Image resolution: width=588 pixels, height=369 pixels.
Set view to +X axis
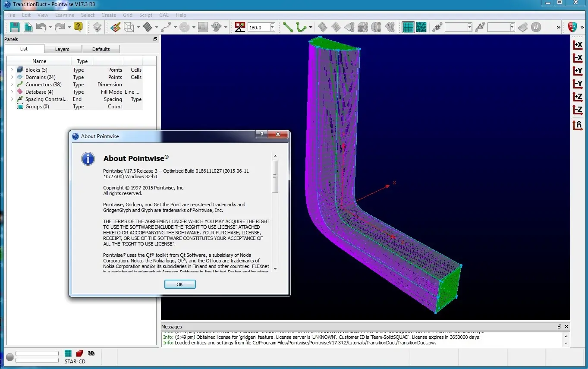[578, 44]
